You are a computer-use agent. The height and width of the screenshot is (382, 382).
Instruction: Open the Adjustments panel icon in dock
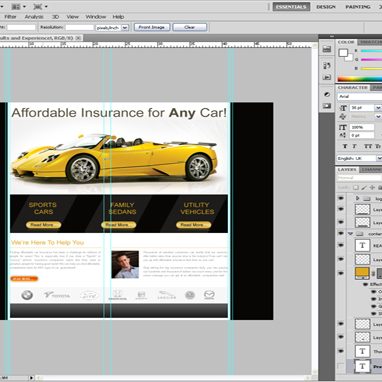327,95
